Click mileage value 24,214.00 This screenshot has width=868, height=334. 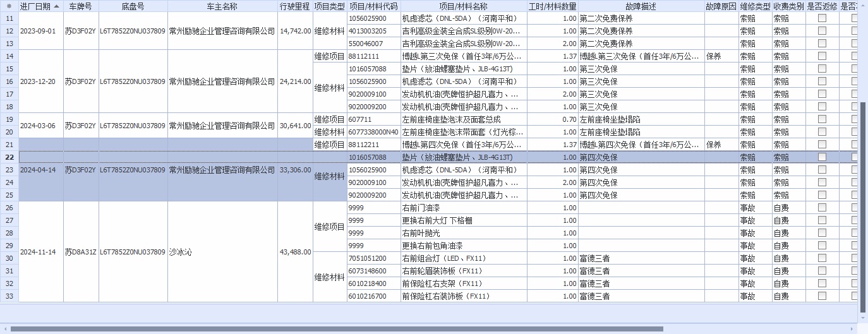click(x=295, y=81)
